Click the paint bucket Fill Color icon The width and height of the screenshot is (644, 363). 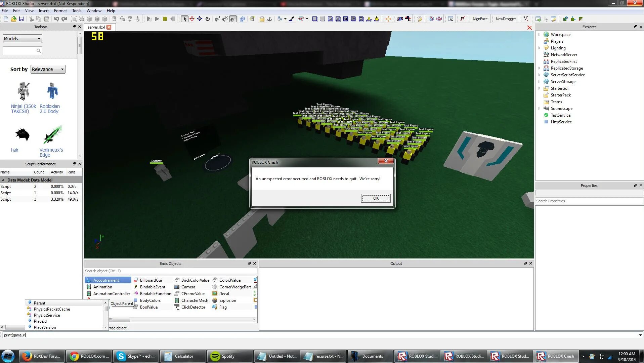click(x=280, y=19)
